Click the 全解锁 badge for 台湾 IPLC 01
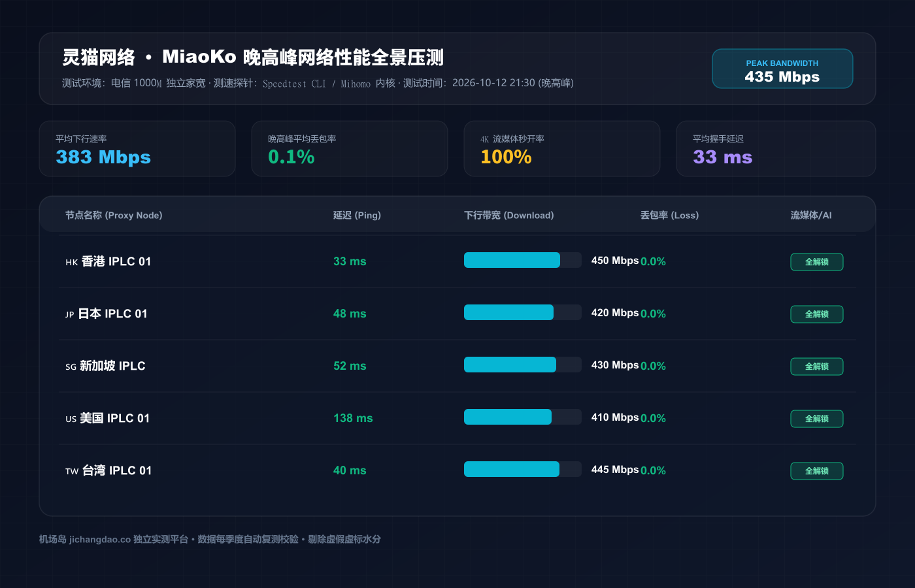 817,471
